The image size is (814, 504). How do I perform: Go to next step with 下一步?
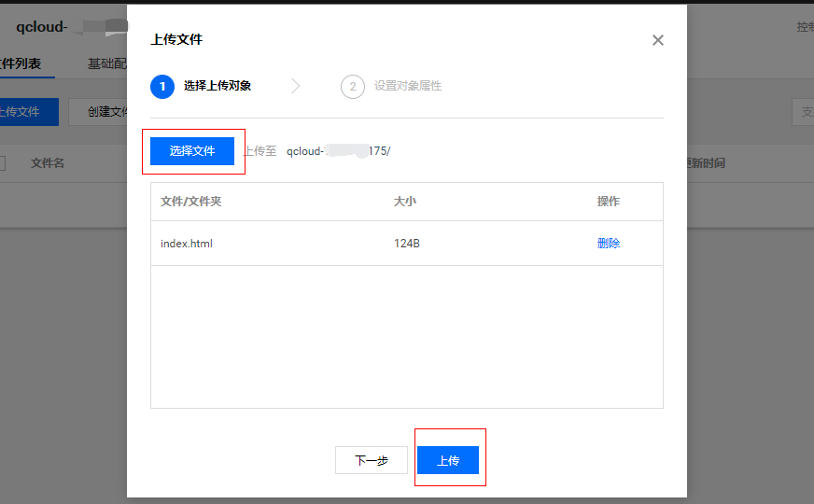(372, 460)
